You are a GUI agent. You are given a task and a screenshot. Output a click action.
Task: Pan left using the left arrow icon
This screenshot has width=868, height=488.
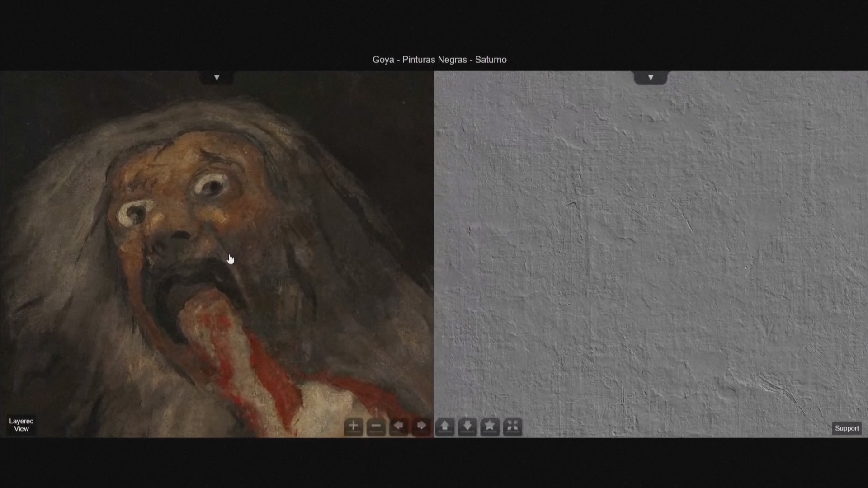click(x=398, y=426)
